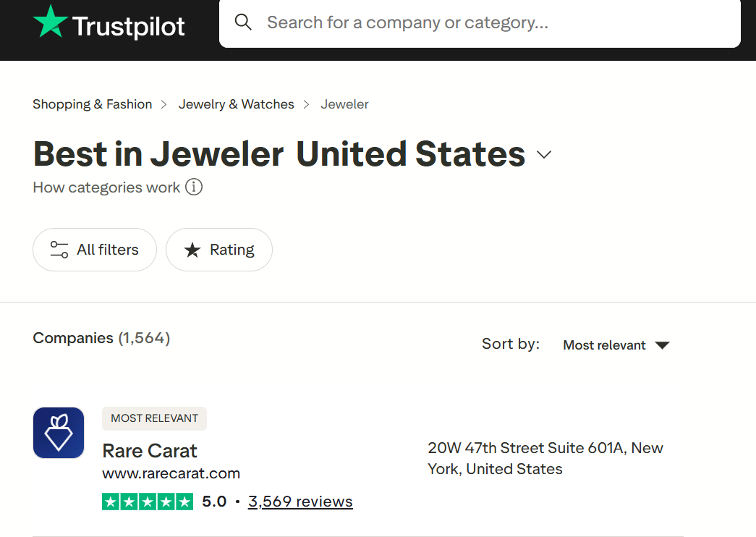Click the chevron next to Most relevant
Screen dimensions: 756x537
(662, 346)
